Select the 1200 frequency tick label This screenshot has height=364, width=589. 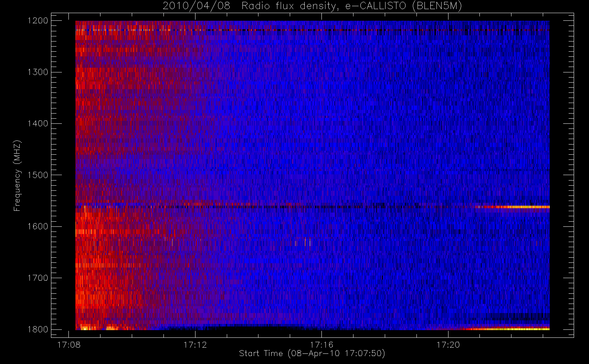(38, 21)
